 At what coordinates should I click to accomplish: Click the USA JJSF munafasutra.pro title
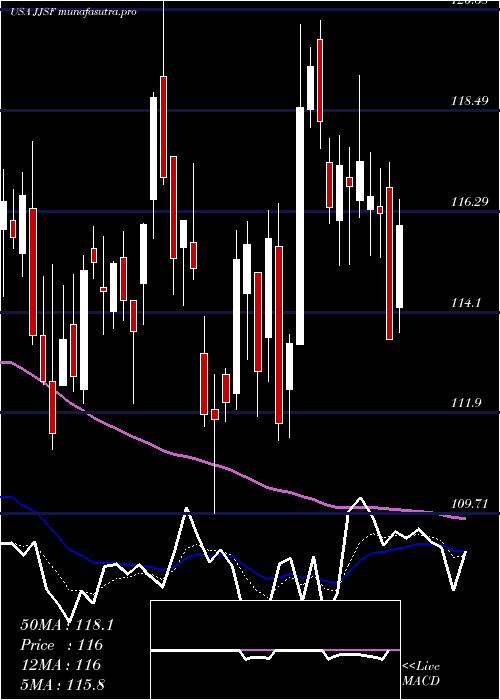pyautogui.click(x=73, y=12)
